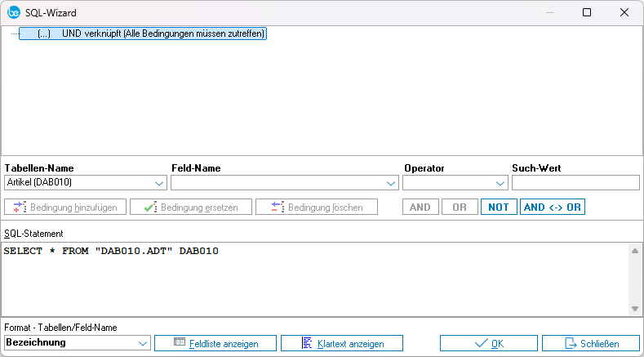Click the Bedingung ersetzen button
The image size is (644, 357).
click(190, 207)
